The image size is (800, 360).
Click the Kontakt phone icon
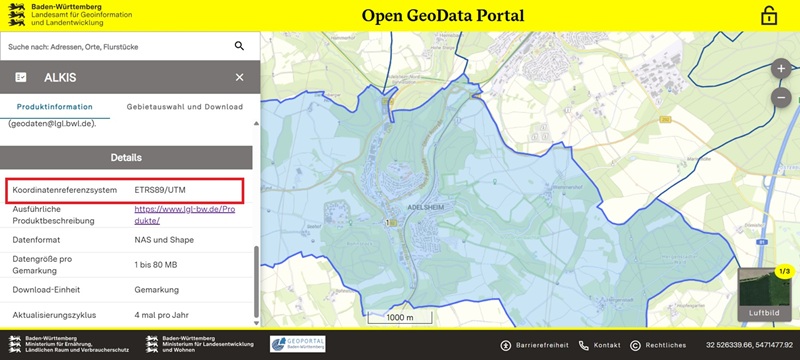click(x=584, y=345)
